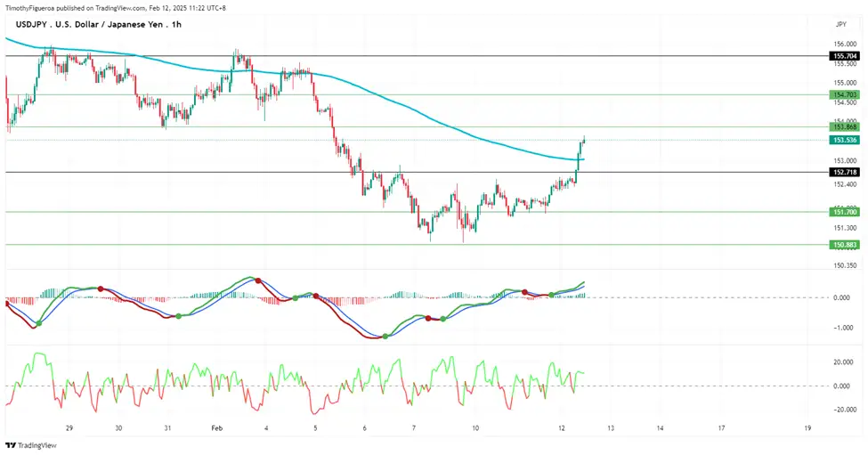Click the 6 date label on the time axis
The image size is (868, 455).
365,428
